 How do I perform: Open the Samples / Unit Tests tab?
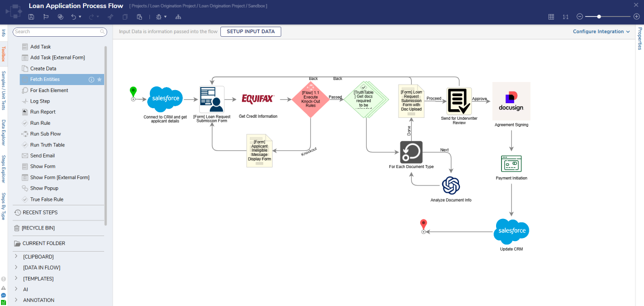[3, 91]
